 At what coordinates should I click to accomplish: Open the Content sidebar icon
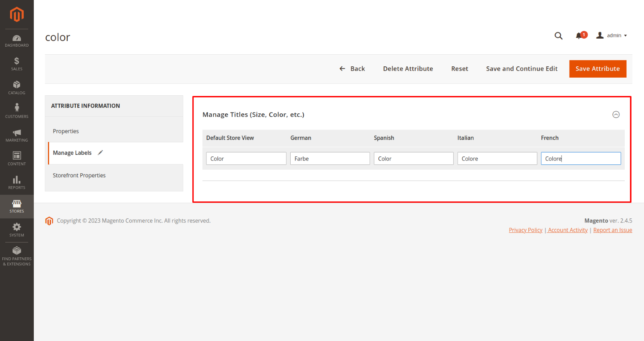(17, 158)
